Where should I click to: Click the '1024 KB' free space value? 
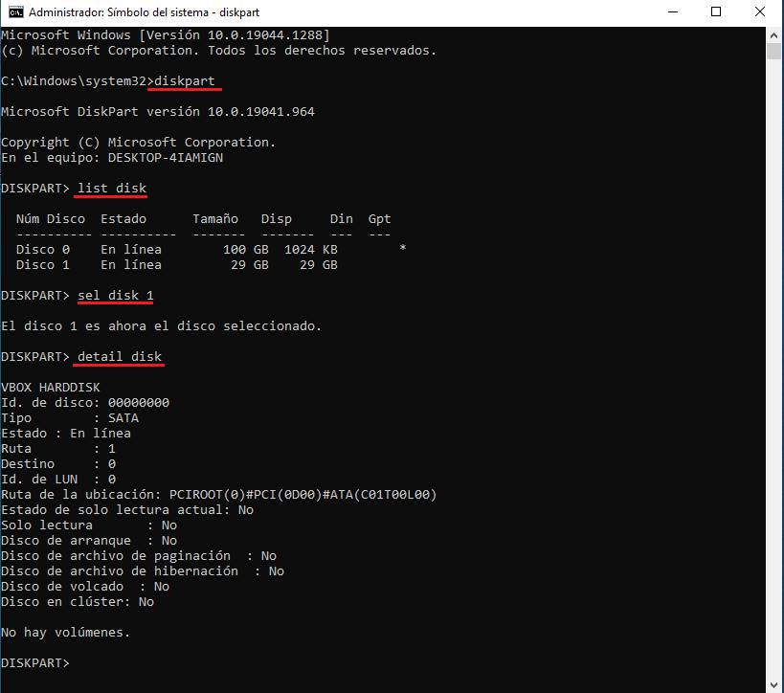click(x=311, y=250)
